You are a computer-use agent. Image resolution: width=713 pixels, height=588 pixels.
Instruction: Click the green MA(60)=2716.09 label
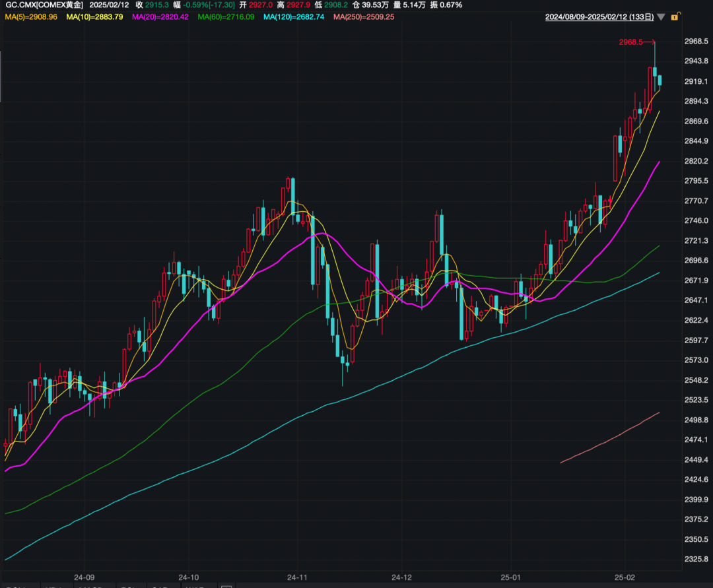(226, 16)
